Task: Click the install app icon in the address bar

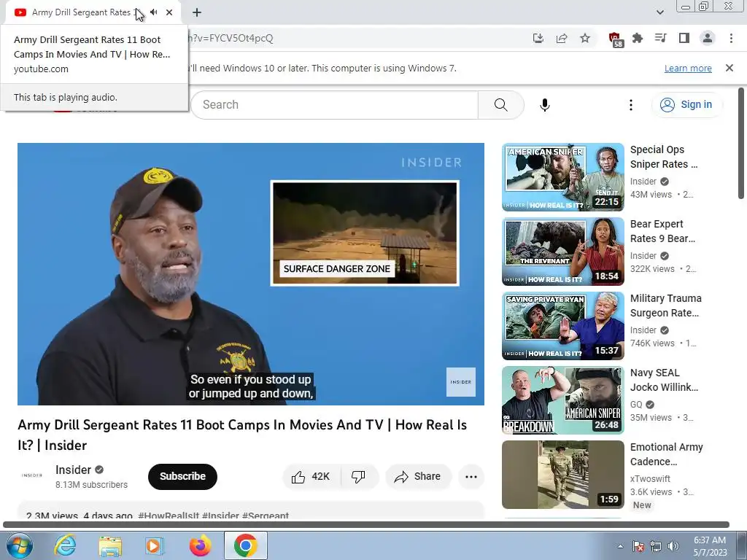Action: (538, 38)
